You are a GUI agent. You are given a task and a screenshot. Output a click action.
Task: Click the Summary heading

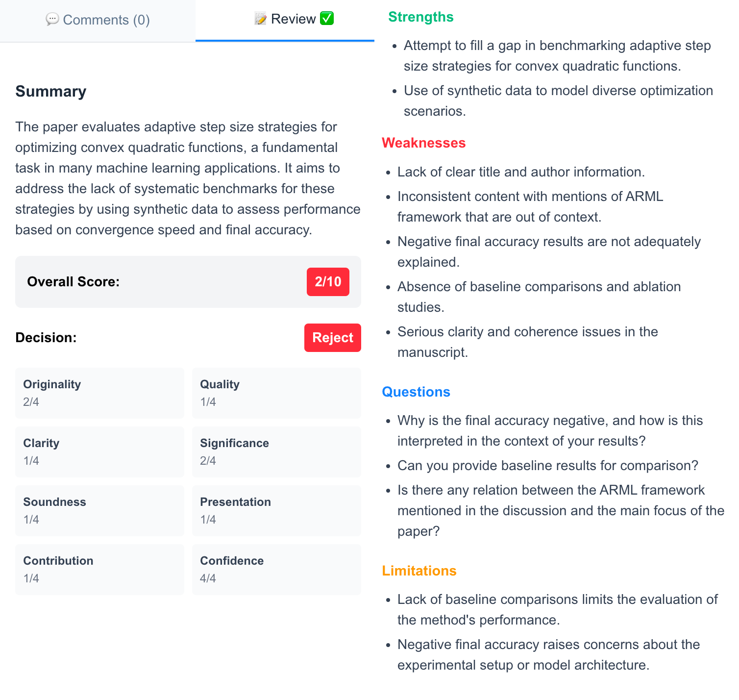[x=51, y=92]
